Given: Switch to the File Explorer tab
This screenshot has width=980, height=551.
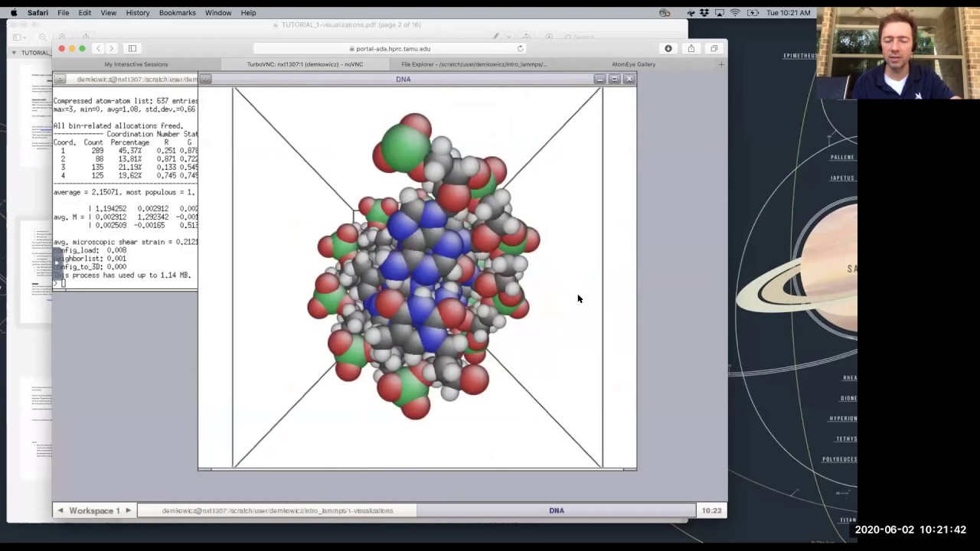Looking at the screenshot, I should (x=474, y=64).
